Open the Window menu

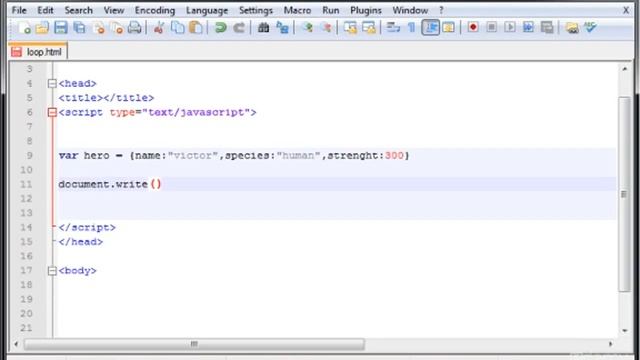pos(410,10)
